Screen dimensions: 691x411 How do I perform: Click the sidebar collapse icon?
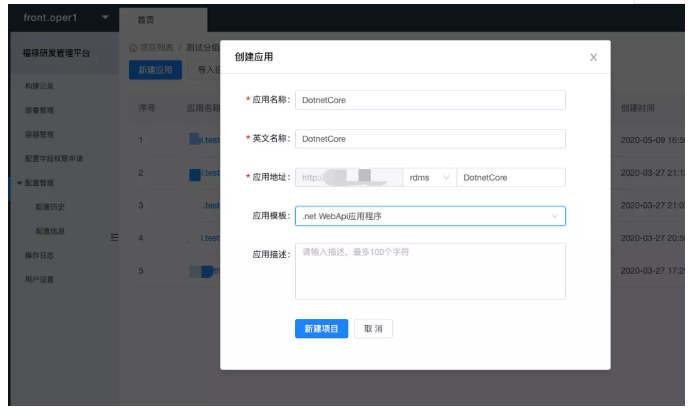coord(115,238)
